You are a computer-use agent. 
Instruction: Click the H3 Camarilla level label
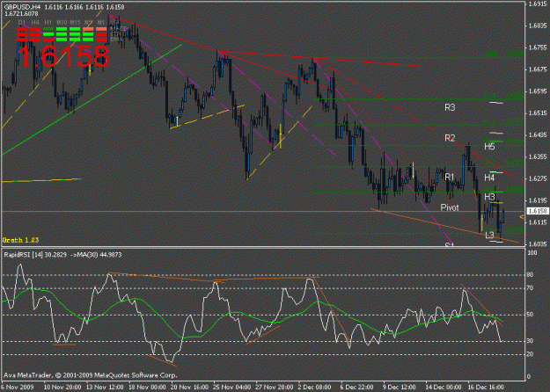click(x=489, y=197)
